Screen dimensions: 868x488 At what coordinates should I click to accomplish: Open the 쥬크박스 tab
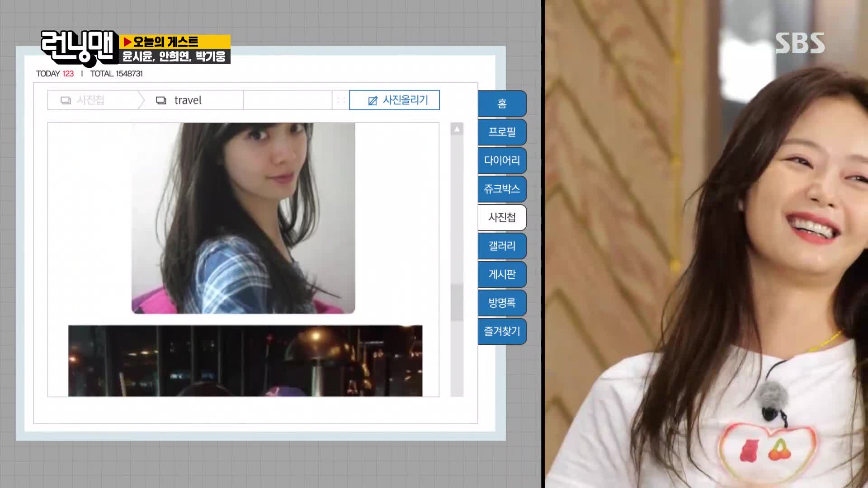(x=502, y=189)
